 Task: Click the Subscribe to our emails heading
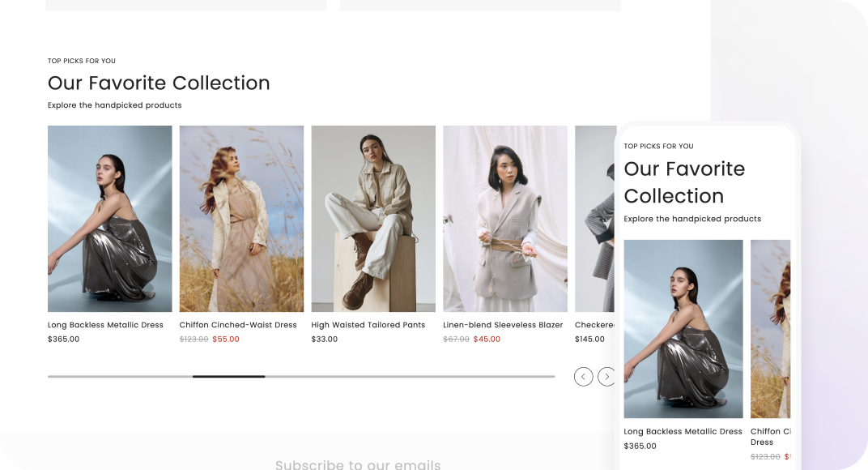coord(358,464)
